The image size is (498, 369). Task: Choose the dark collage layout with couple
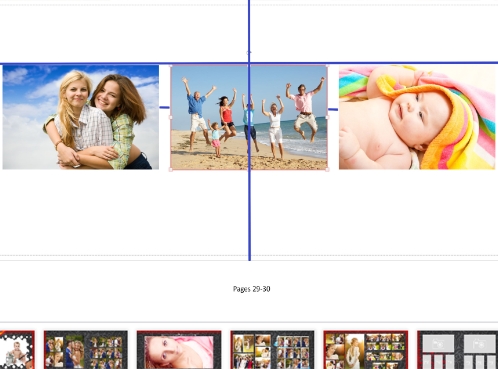coord(86,350)
